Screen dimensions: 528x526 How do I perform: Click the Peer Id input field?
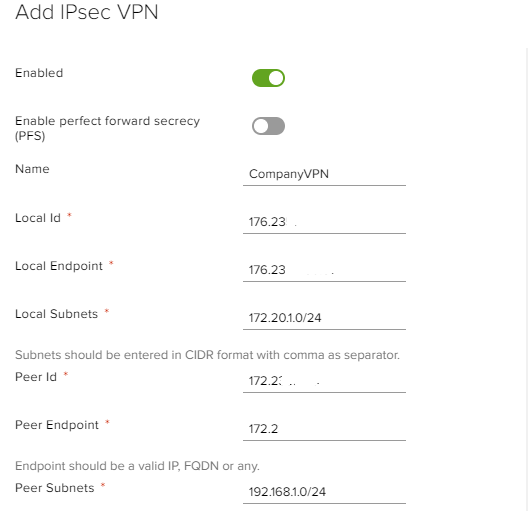[x=324, y=381]
